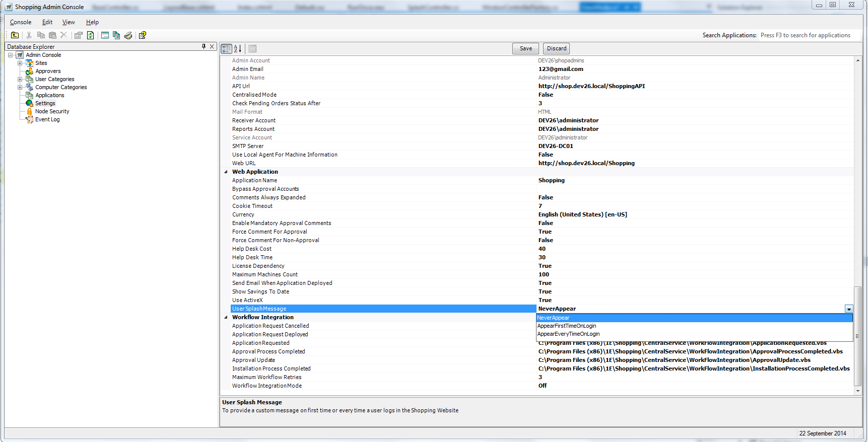Toggle the Database Explorer auto-hide pin
Viewport: 868px width, 442px height.
[204, 46]
